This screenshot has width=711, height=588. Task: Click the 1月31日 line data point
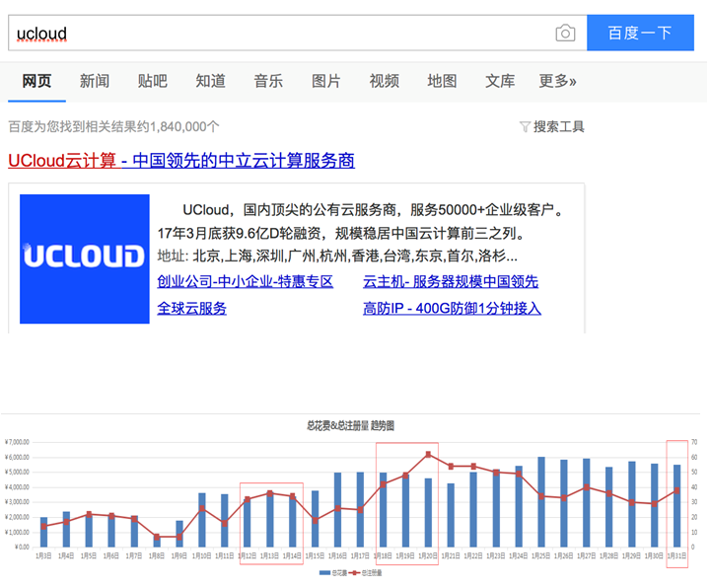coord(676,490)
